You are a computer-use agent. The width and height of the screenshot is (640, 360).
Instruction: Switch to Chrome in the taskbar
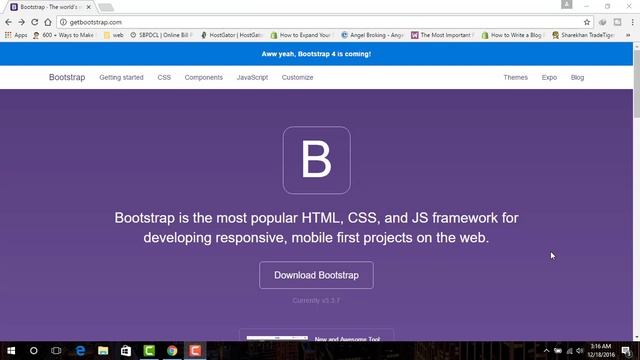[x=172, y=351]
